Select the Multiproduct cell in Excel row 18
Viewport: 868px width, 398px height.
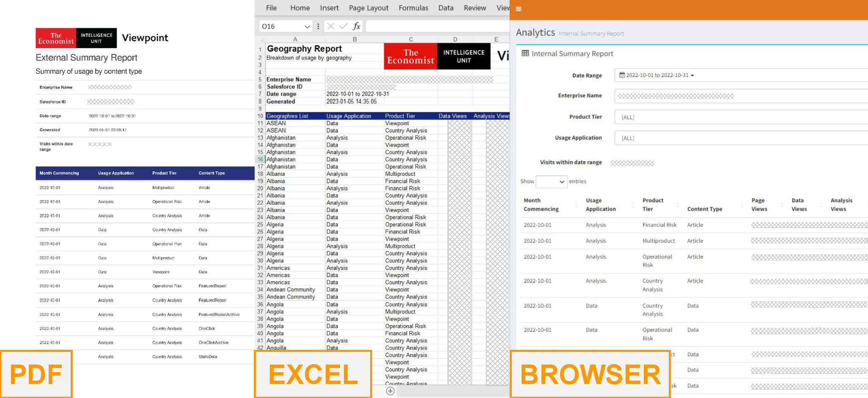click(x=411, y=174)
